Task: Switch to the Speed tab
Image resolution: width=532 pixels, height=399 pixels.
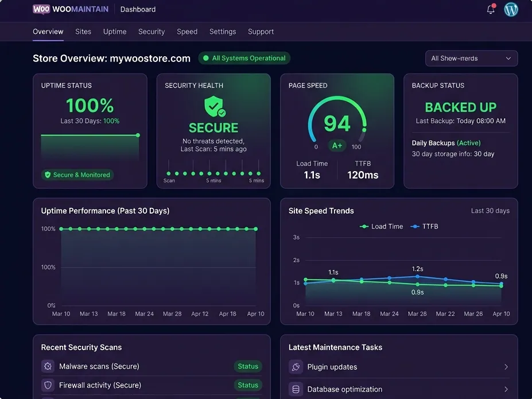Action: (187, 32)
